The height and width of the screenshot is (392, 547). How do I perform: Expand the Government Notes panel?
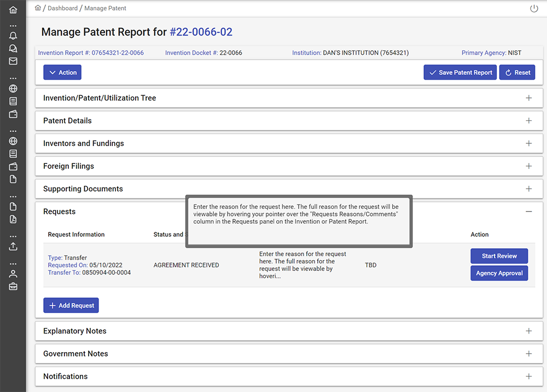pyautogui.click(x=528, y=354)
